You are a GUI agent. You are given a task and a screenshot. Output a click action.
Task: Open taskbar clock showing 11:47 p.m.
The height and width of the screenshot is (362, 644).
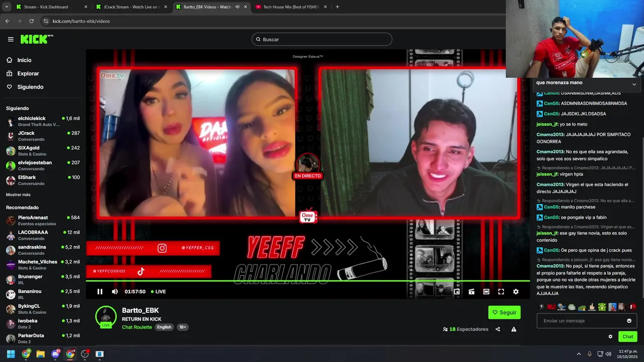[628, 354]
